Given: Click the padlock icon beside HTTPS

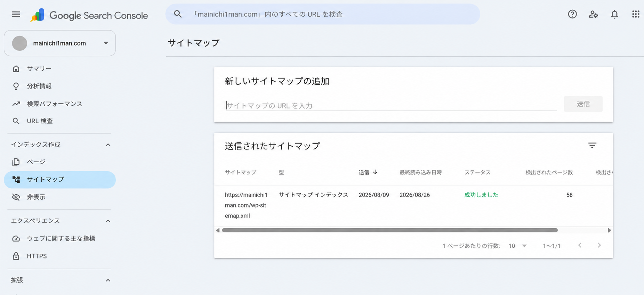Looking at the screenshot, I should 16,256.
